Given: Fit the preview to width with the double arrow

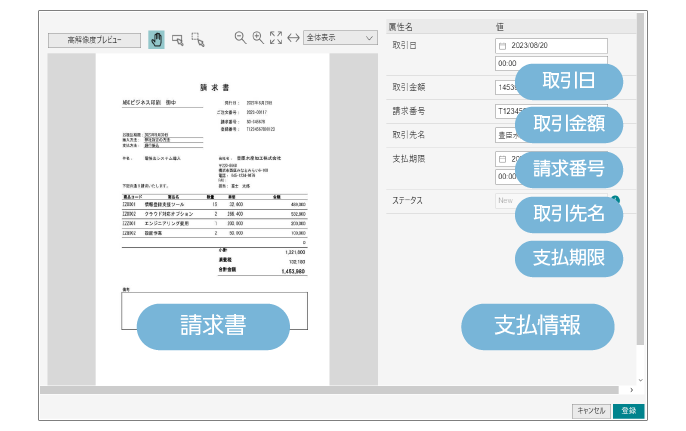Looking at the screenshot, I should (x=293, y=38).
